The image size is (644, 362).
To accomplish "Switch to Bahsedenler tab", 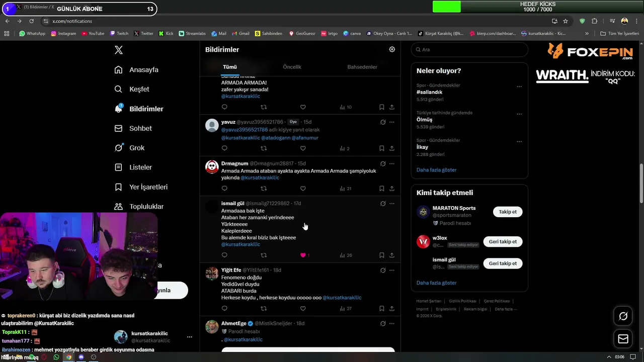I will [x=362, y=67].
